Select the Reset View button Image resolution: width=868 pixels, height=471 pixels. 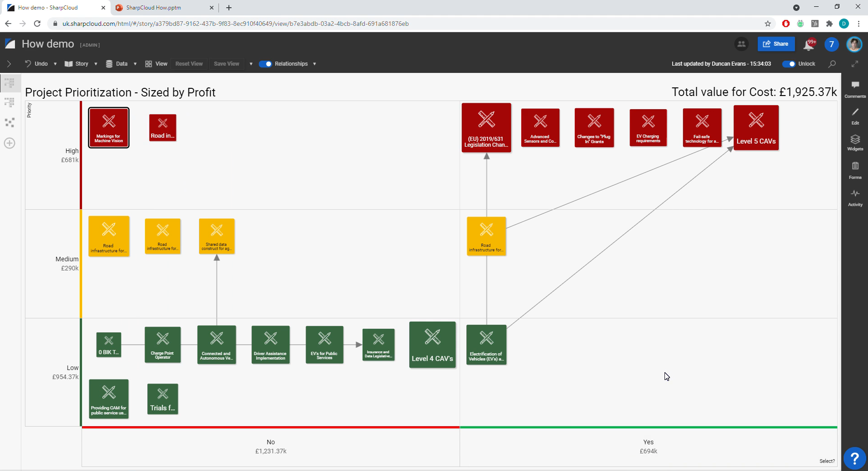pos(189,64)
